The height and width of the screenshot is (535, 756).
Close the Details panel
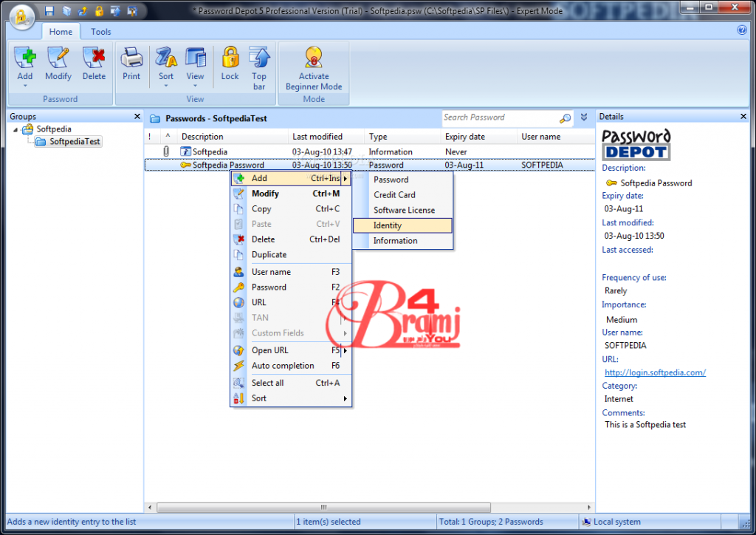(x=743, y=117)
